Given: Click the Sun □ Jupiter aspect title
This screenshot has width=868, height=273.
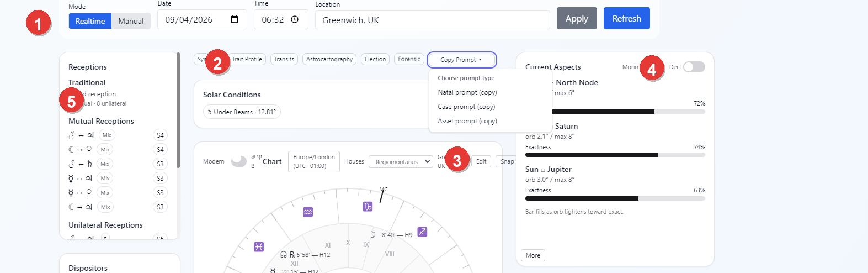Looking at the screenshot, I should click(x=549, y=170).
